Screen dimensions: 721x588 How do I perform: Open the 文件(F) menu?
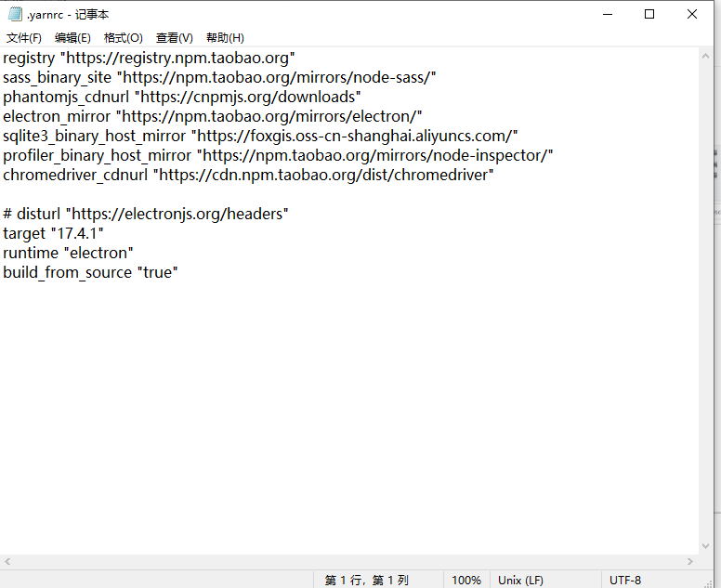[24, 38]
